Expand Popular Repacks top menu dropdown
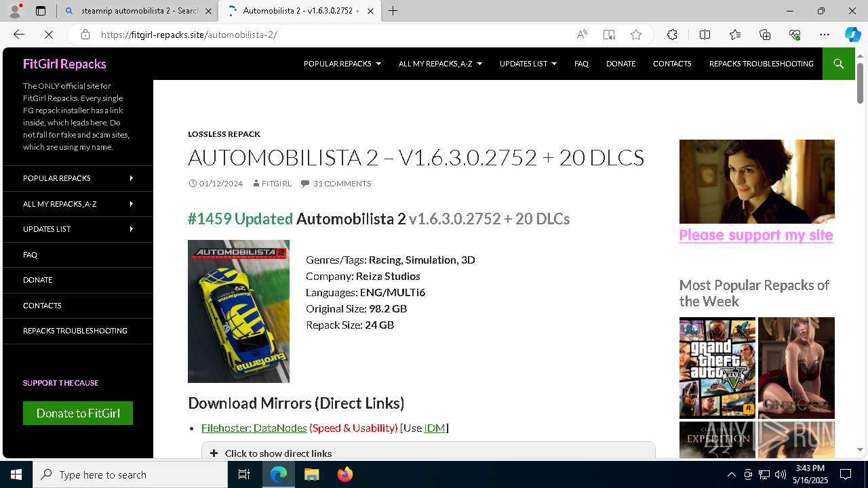868x488 pixels. click(342, 64)
